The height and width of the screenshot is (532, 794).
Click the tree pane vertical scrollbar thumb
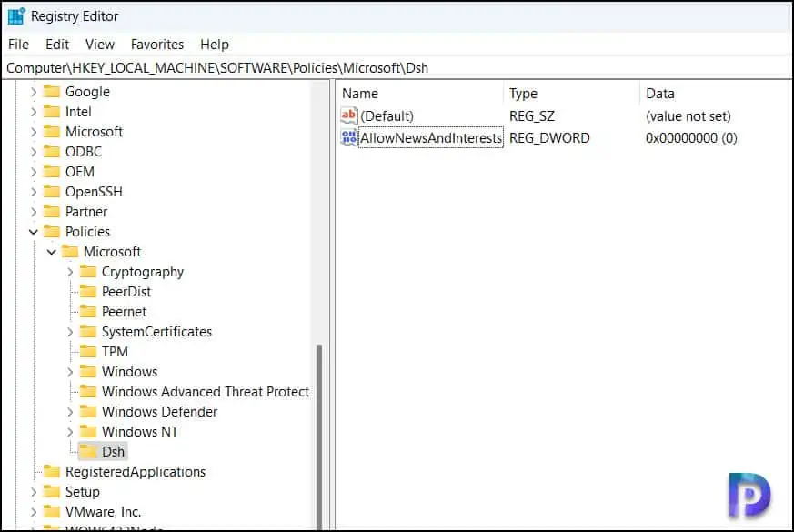point(319,437)
